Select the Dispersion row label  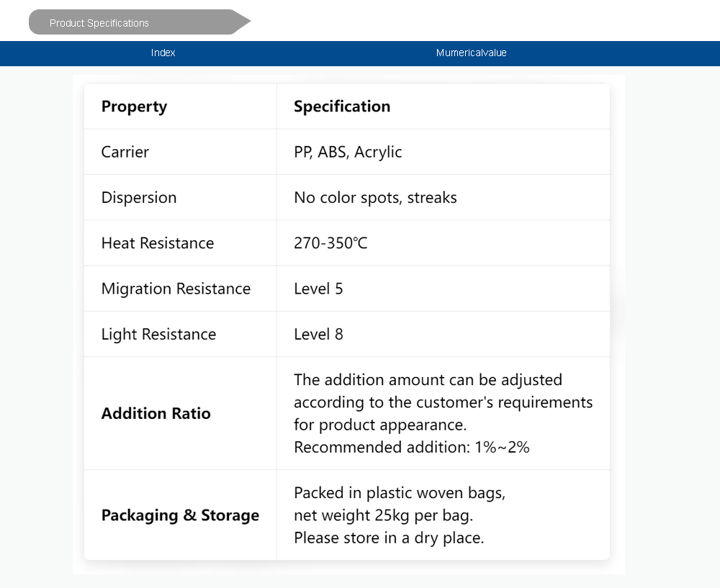pyautogui.click(x=139, y=197)
